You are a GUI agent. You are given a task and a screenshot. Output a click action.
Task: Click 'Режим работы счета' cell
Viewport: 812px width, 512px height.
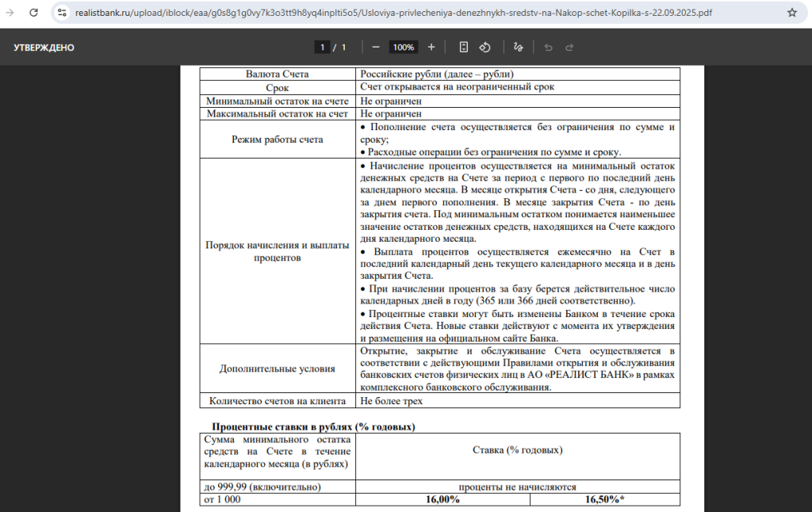point(277,139)
